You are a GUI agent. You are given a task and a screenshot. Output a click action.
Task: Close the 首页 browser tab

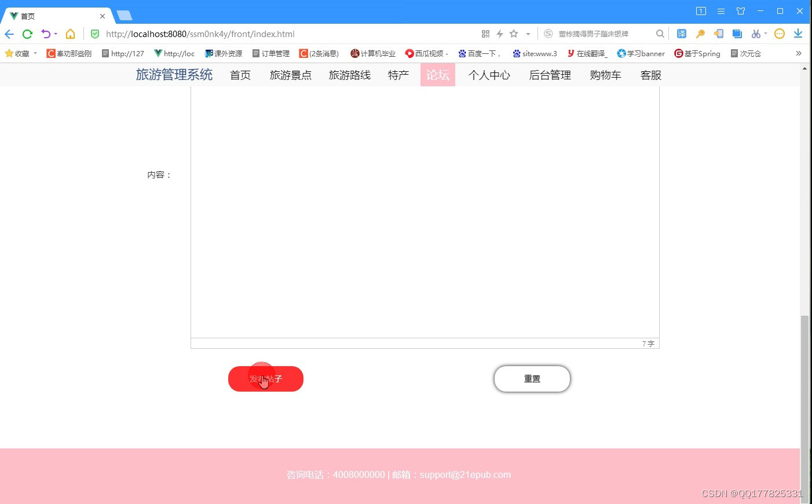(x=103, y=16)
